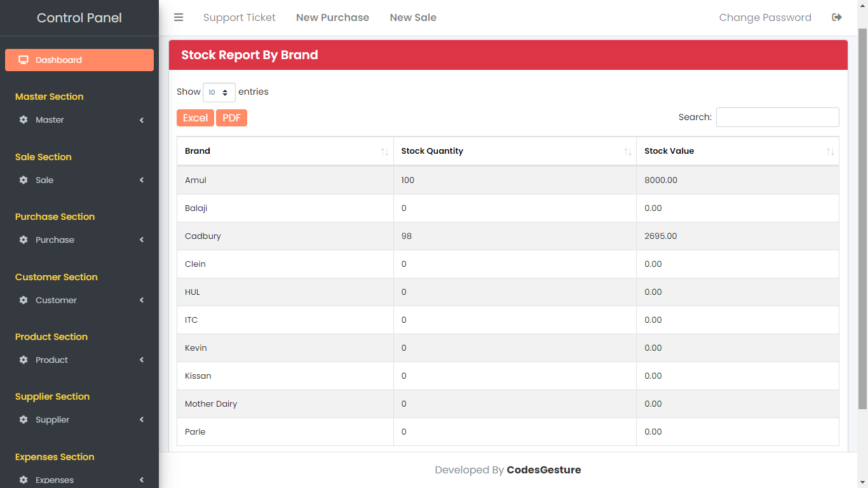This screenshot has width=868, height=488.
Task: Expand the Sale menu chevron
Action: tap(142, 180)
